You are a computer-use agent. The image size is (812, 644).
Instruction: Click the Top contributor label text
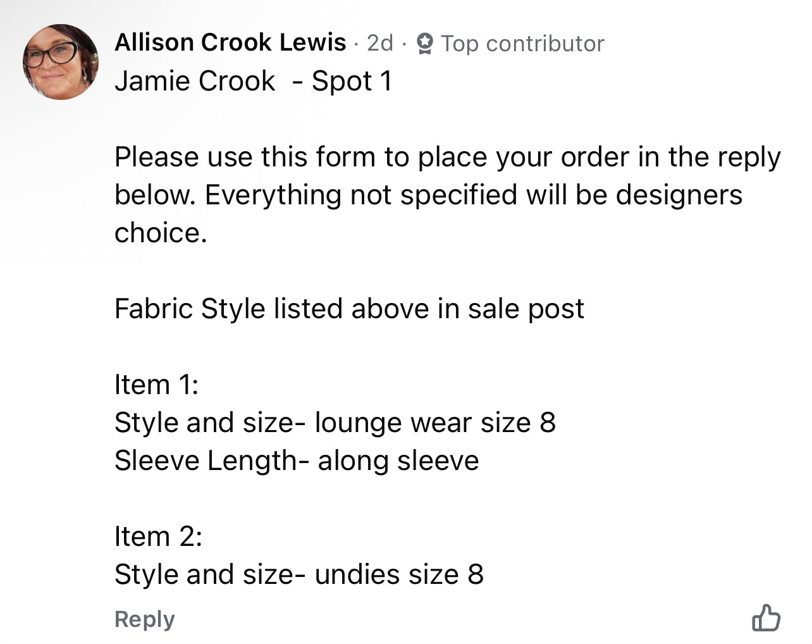click(522, 44)
